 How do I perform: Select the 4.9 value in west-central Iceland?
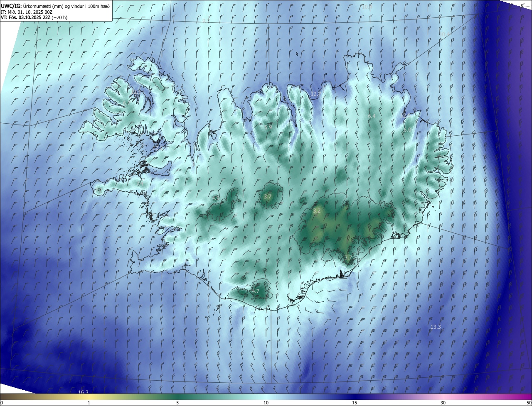click(x=216, y=198)
